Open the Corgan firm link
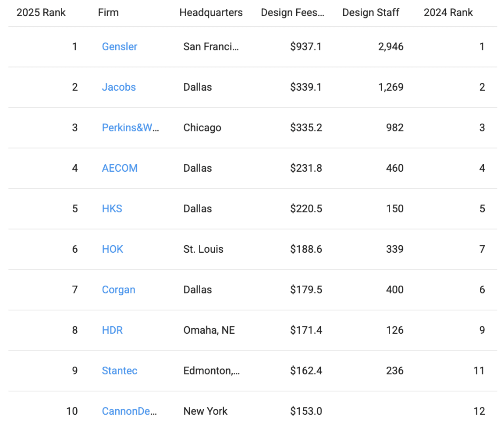This screenshot has width=504, height=438. click(119, 290)
